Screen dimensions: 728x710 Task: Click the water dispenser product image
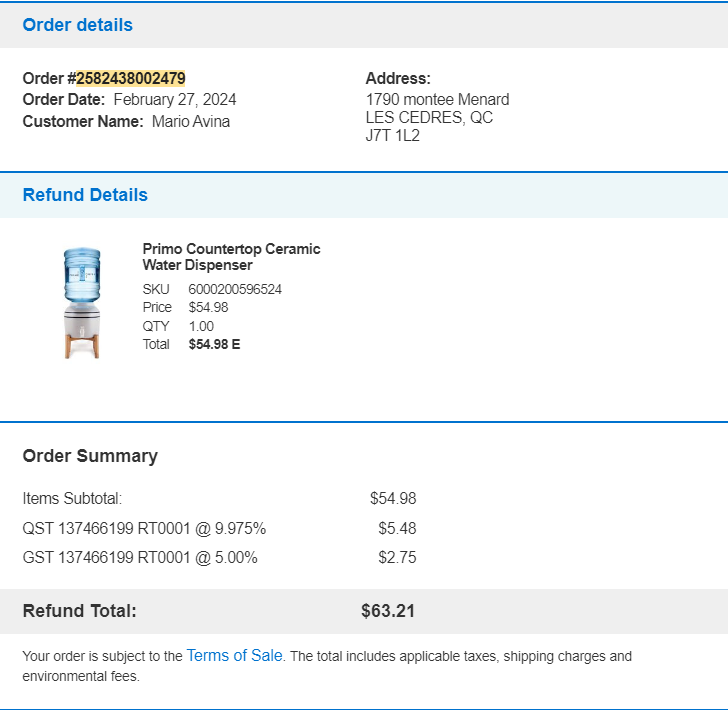[82, 303]
